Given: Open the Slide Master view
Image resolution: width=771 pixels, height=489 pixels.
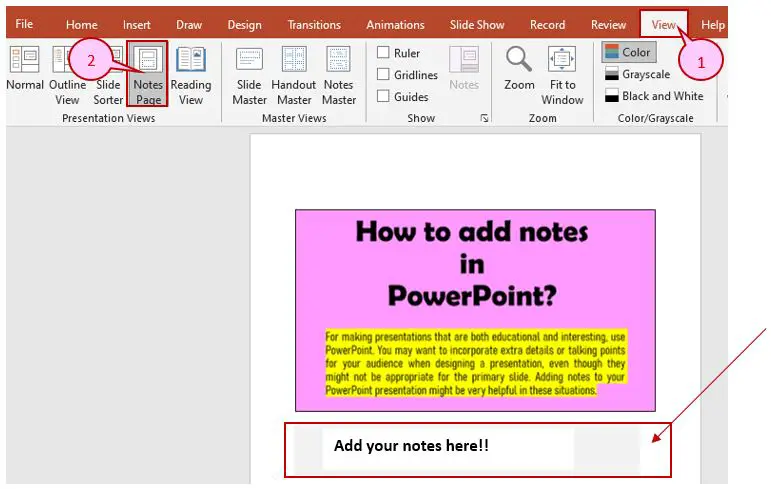Looking at the screenshot, I should click(x=249, y=75).
